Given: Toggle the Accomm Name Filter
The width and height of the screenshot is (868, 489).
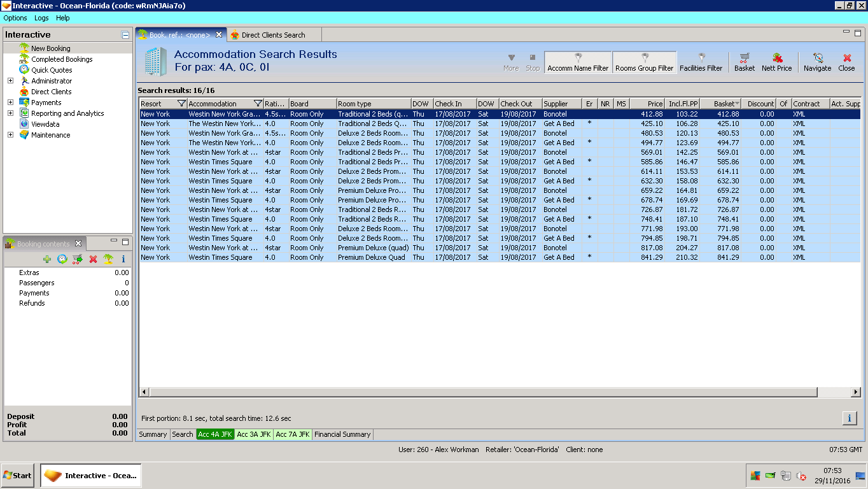Looking at the screenshot, I should coord(578,62).
